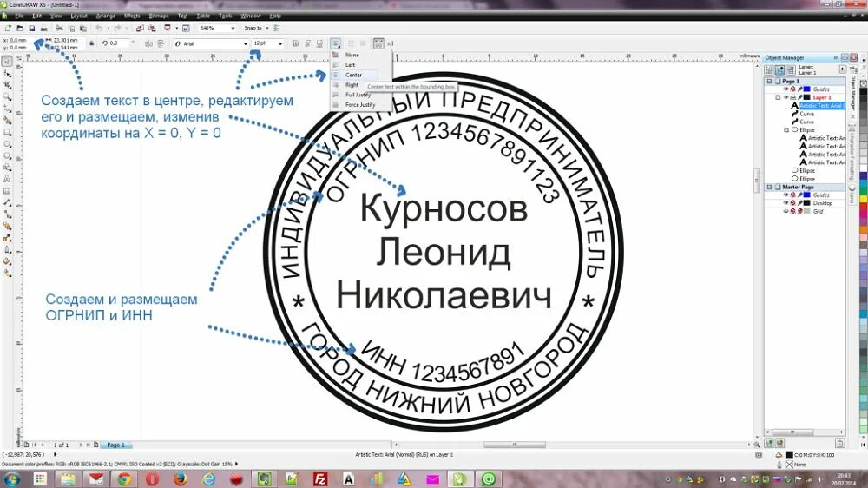Click the Paste icon
This screenshot has height=488, width=868.
pyautogui.click(x=83, y=29)
